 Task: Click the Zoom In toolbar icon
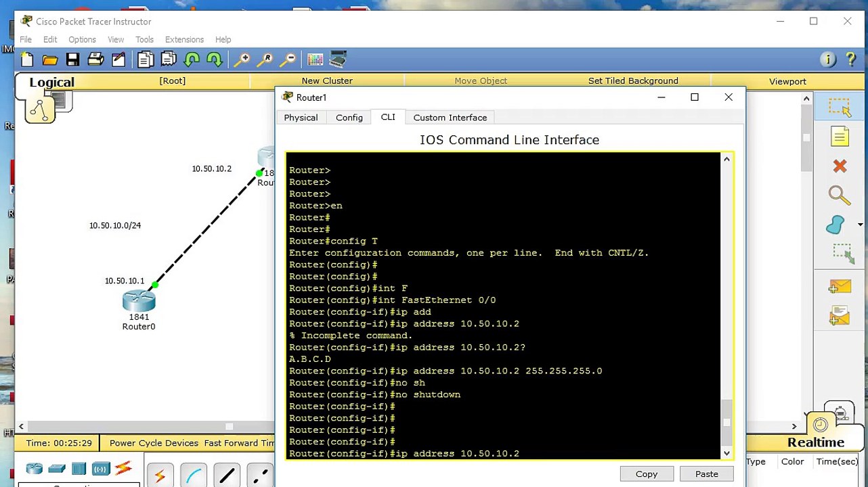242,60
